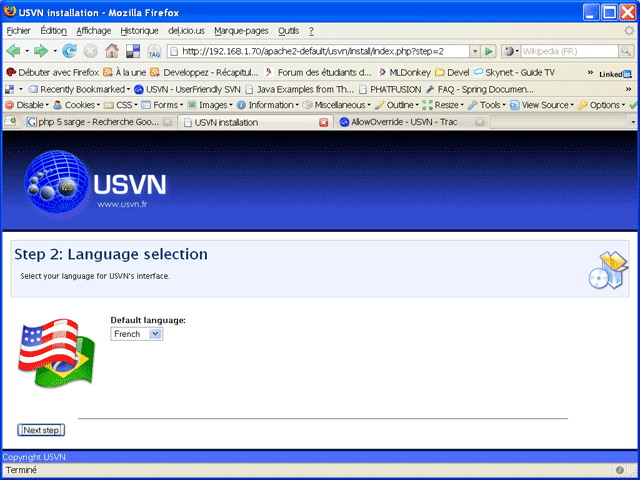
Task: Close the USVN installation tab
Action: pyautogui.click(x=323, y=122)
